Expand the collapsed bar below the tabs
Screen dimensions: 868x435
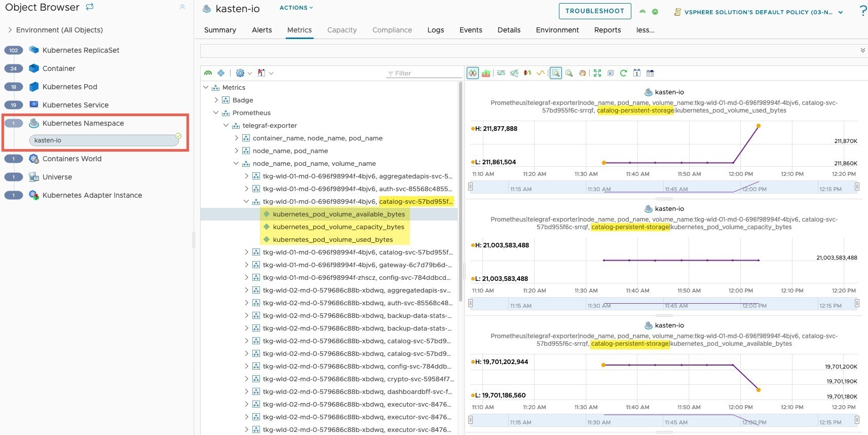coord(862,50)
